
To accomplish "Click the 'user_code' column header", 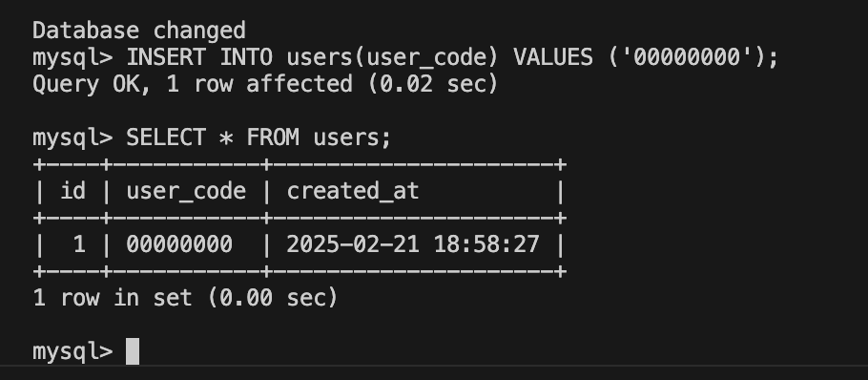I will point(186,192).
